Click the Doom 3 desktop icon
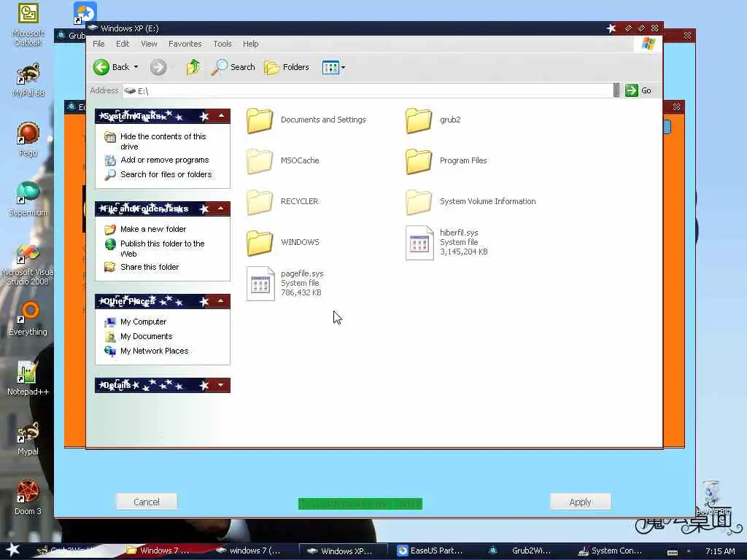This screenshot has height=560, width=747. [x=28, y=498]
